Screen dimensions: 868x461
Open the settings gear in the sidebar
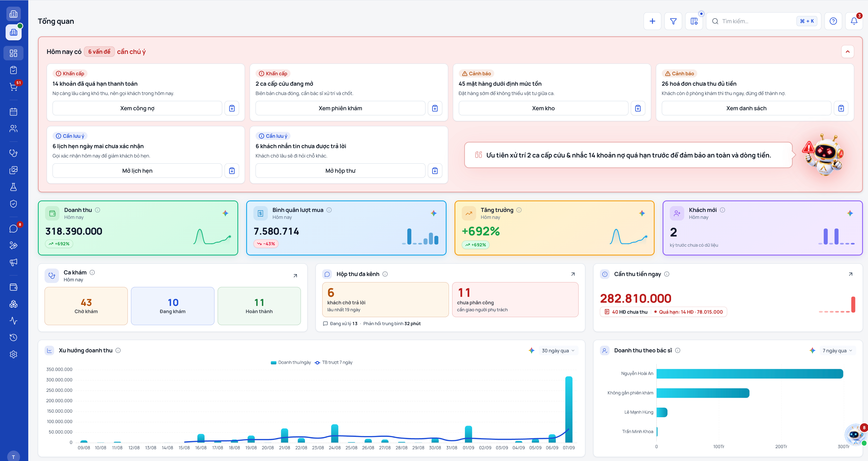14,354
